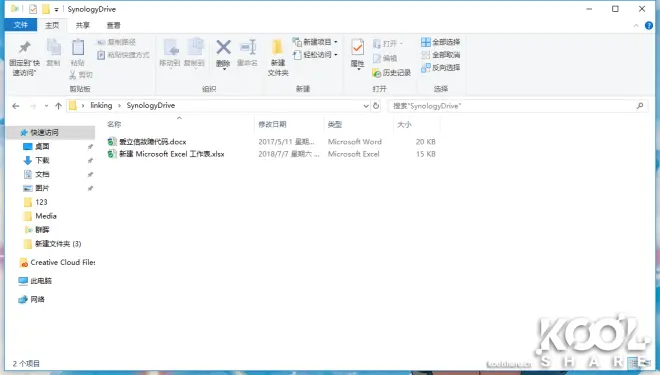Click the Copy to icon
This screenshot has width=660, height=375.
tap(195, 47)
